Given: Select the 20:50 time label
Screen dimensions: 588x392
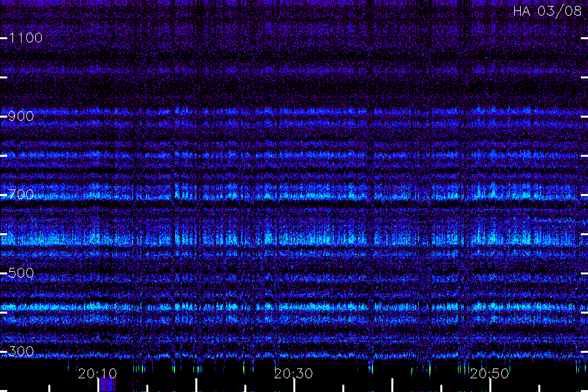Looking at the screenshot, I should click(x=489, y=374).
